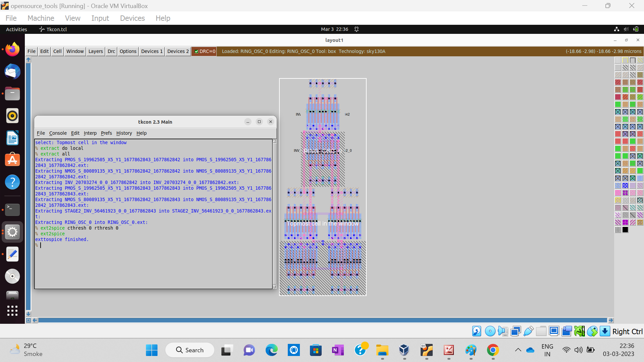The width and height of the screenshot is (644, 362).
Task: Open Terminal from the Ubuntu dock
Action: tap(12, 210)
